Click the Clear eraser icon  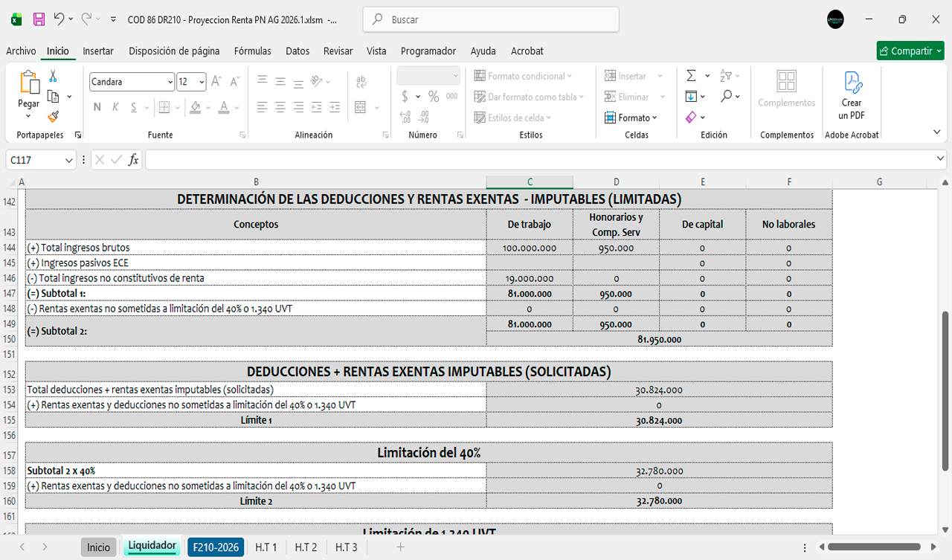tap(691, 118)
